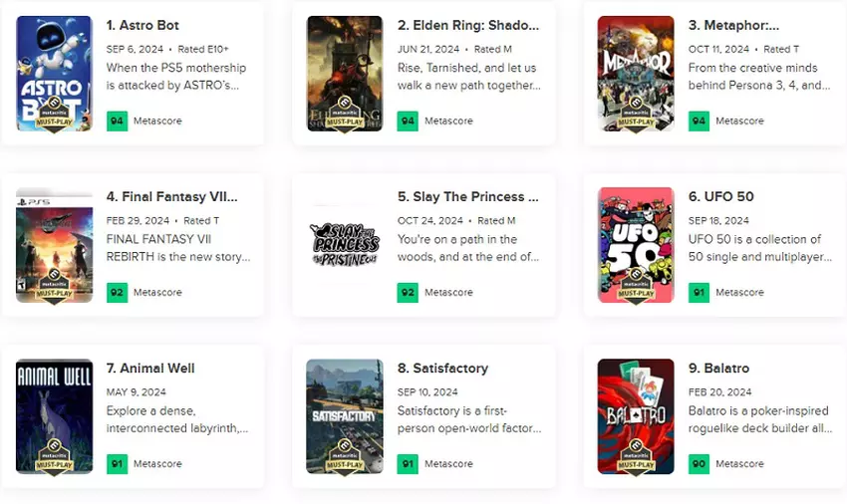Image resolution: width=847 pixels, height=504 pixels.
Task: Click the Astro Bot 94 Metascore badge
Action: [x=118, y=121]
